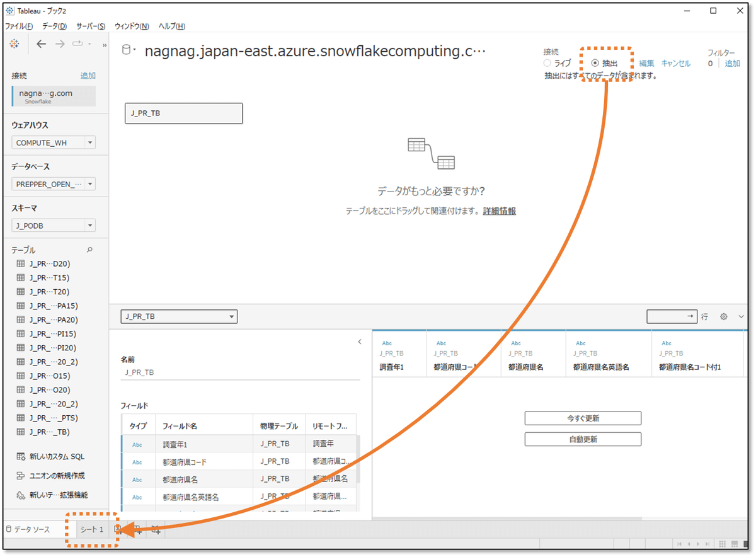Click 追加 link under フィルター
The height and width of the screenshot is (557, 756).
pyautogui.click(x=733, y=64)
